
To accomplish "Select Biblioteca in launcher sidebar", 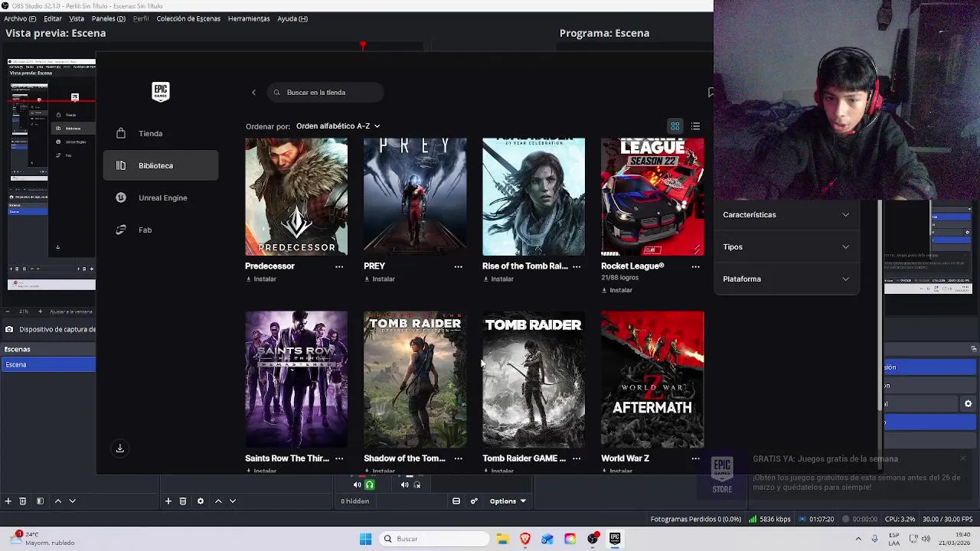I will point(161,166).
